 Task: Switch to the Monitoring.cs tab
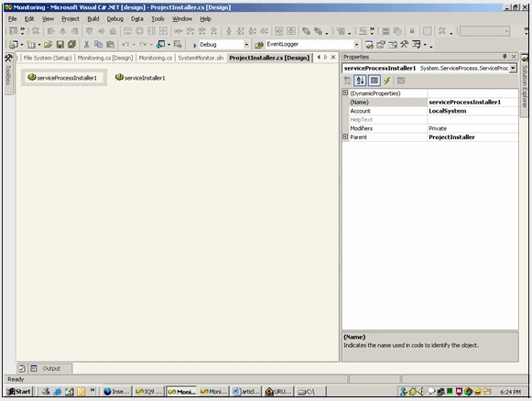[156, 58]
